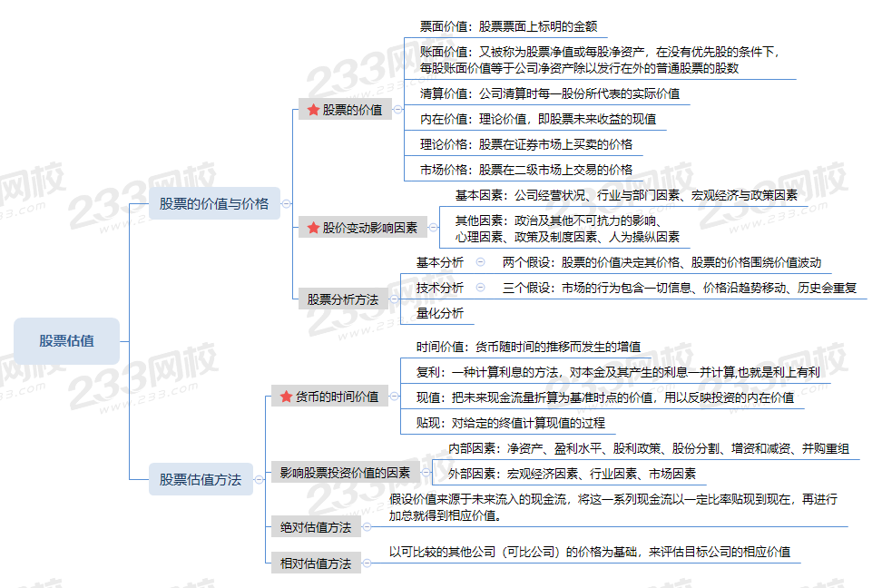The width and height of the screenshot is (882, 588).
Task: Click the 清算价值 leaf text
Action: point(550,93)
